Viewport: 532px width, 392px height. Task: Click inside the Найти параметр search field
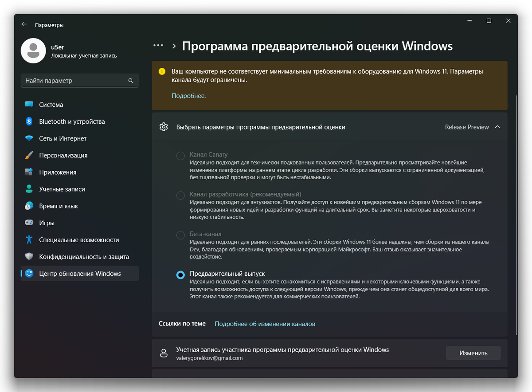pos(80,81)
